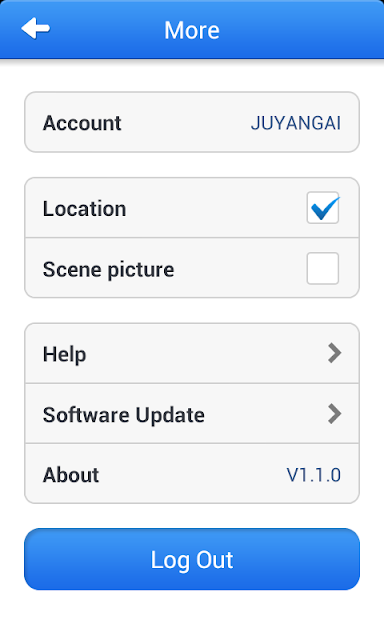Click the More title in header

192,30
